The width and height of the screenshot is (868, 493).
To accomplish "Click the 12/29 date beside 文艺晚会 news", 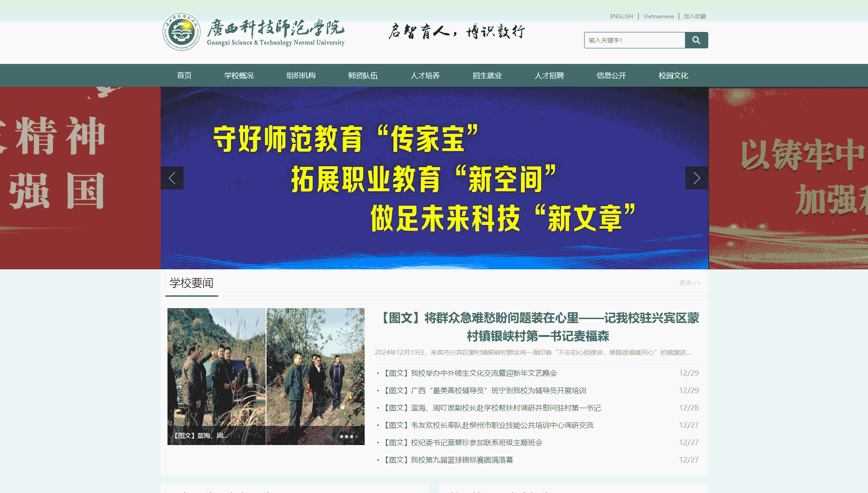I will coord(689,373).
